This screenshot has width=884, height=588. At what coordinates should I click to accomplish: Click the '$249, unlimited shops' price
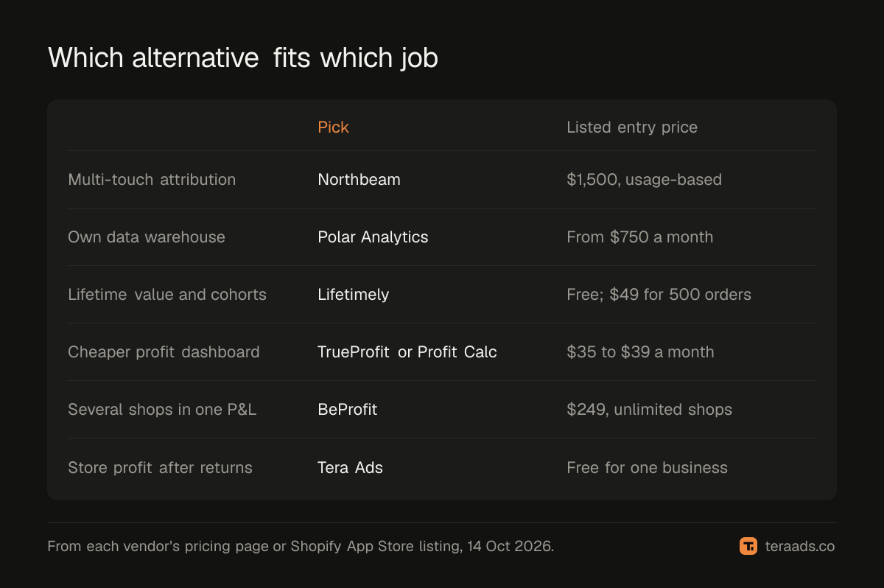coord(649,409)
